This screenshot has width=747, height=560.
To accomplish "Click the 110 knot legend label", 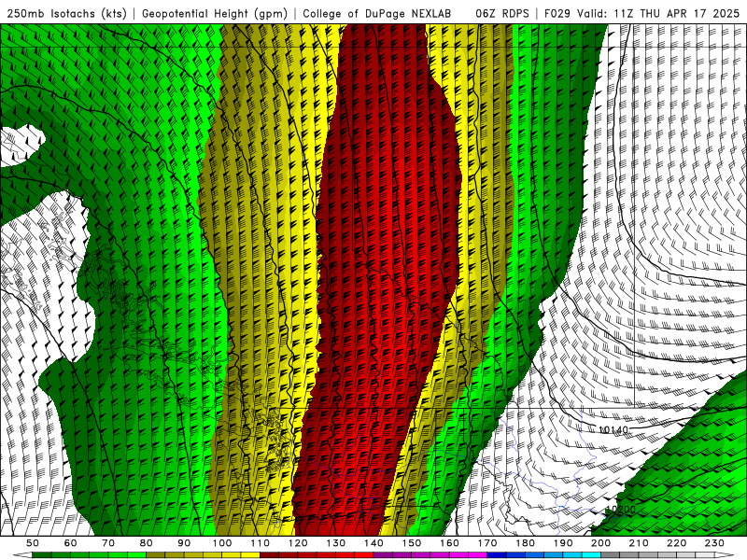I will click(261, 543).
